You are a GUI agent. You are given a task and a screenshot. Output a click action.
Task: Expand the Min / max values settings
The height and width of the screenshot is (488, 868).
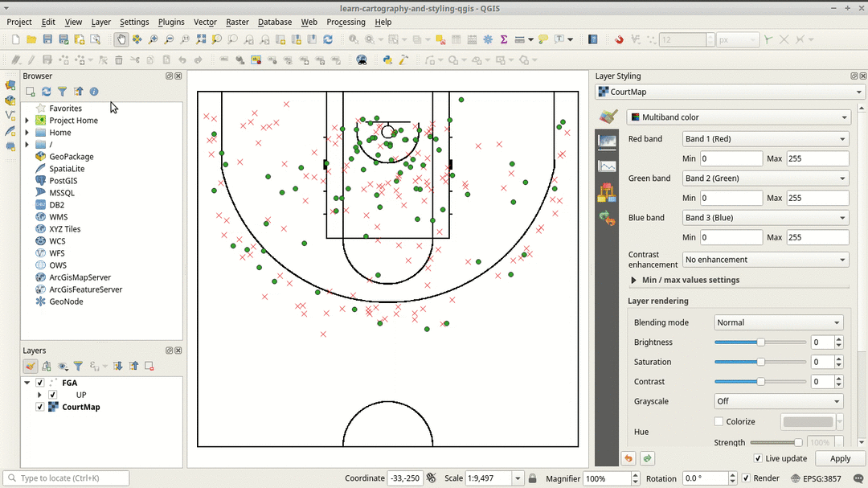(x=634, y=280)
